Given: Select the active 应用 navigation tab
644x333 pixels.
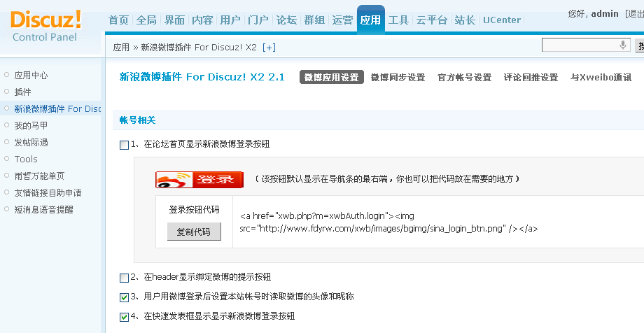Looking at the screenshot, I should click(x=370, y=20).
